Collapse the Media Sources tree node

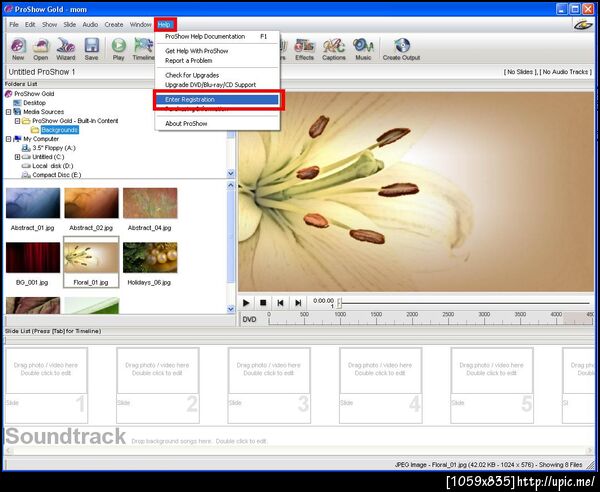point(8,112)
